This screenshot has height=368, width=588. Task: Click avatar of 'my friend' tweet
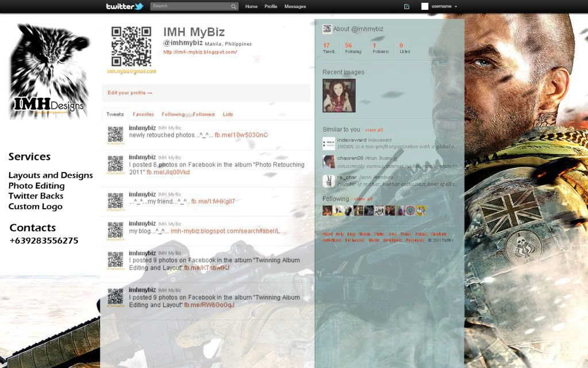[115, 201]
